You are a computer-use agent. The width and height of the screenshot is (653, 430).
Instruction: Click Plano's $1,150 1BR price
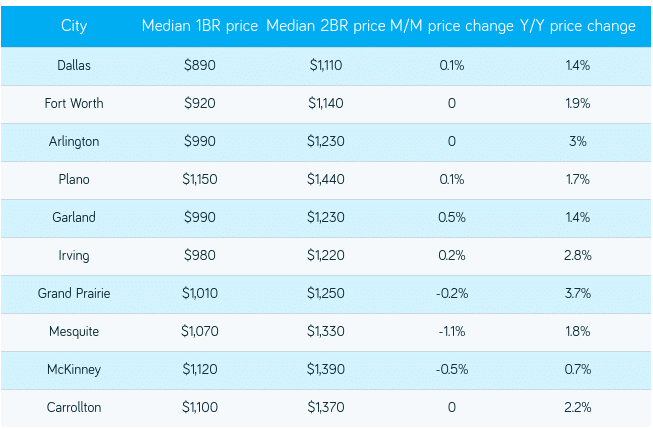(x=200, y=179)
